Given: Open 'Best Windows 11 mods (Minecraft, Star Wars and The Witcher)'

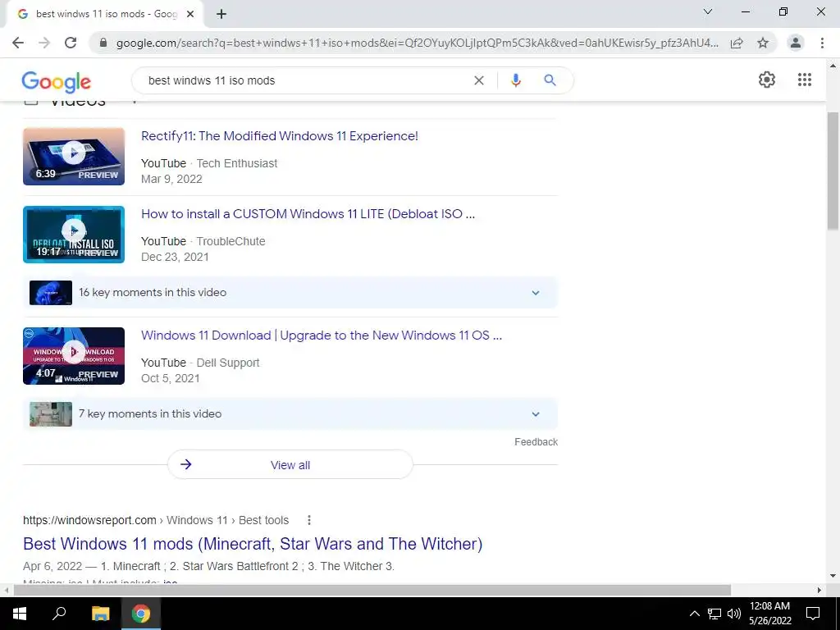Looking at the screenshot, I should [253, 544].
